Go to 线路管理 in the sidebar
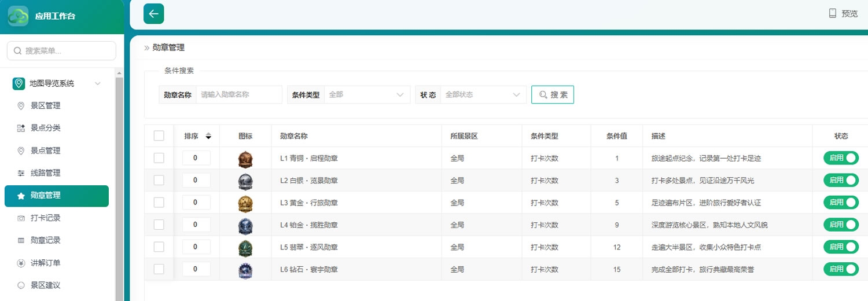This screenshot has height=301, width=868. tap(45, 173)
